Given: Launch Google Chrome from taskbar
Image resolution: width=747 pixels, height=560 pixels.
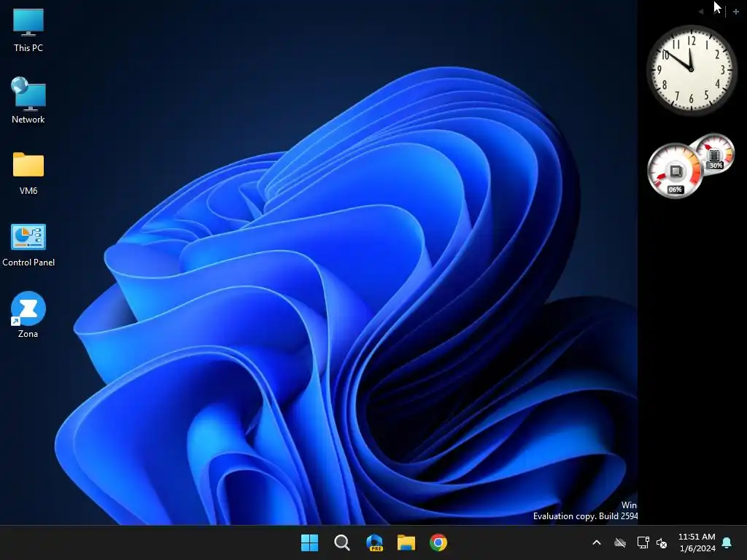Looking at the screenshot, I should click(438, 542).
